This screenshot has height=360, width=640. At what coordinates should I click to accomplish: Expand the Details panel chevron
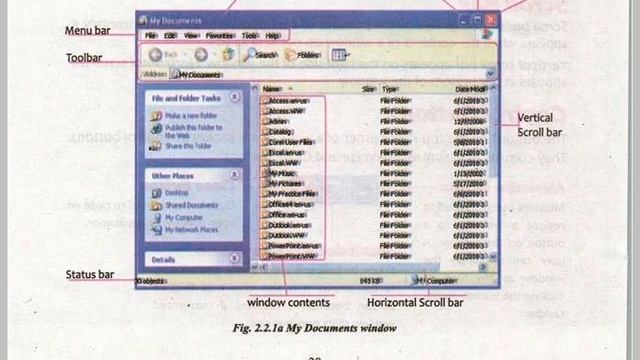point(234,259)
